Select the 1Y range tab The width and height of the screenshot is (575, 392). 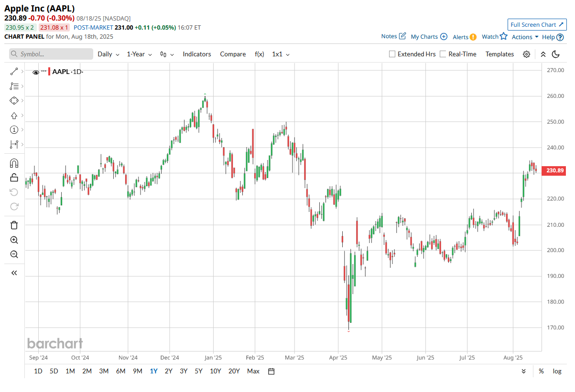click(153, 371)
